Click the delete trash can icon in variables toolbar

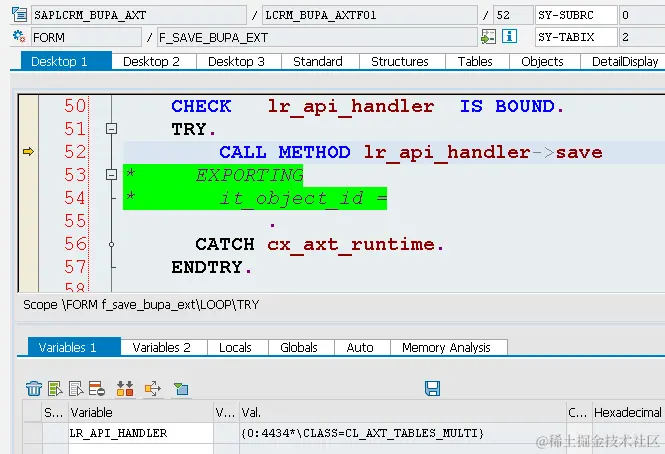click(x=34, y=388)
